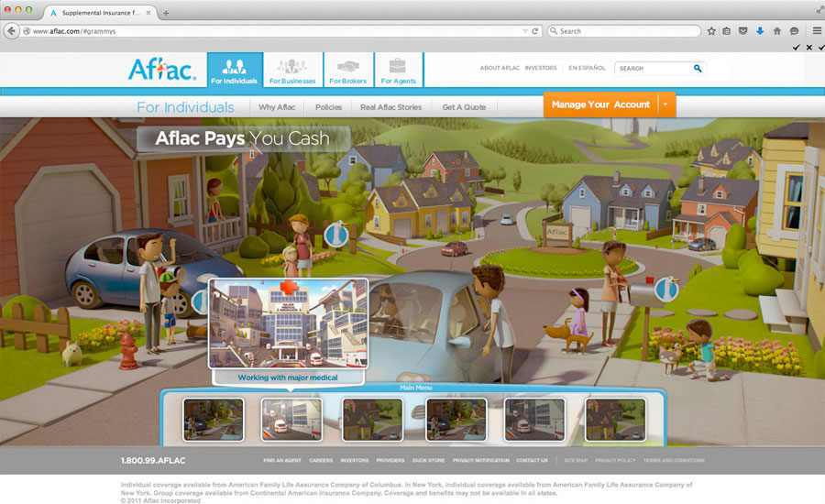Screen dimensions: 825x504
Task: Open Site Map footer link
Action: click(576, 460)
